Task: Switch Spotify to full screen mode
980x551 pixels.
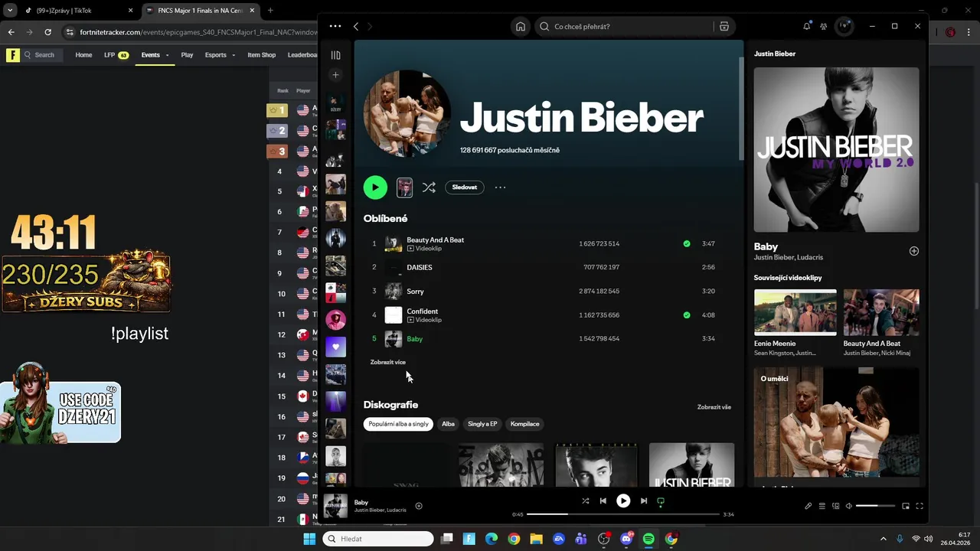Action: pos(920,506)
